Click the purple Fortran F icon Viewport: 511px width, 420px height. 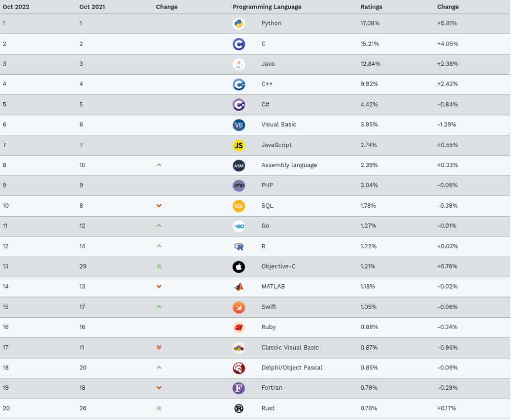pyautogui.click(x=238, y=388)
